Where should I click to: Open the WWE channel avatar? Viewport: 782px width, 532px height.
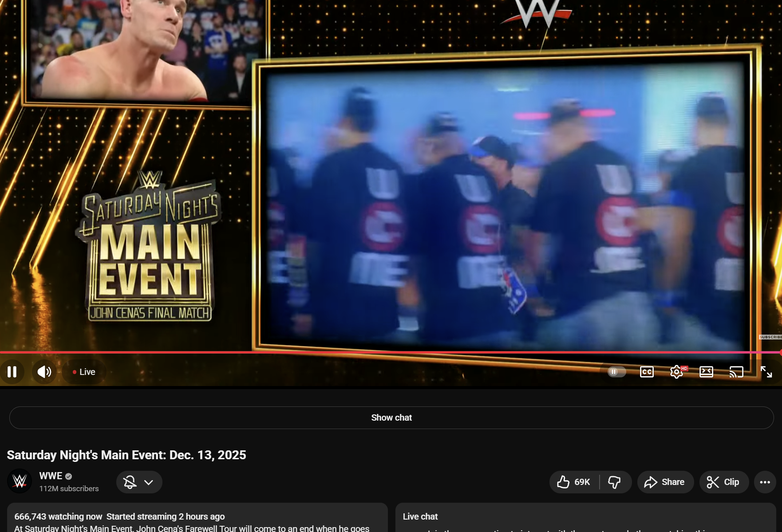(x=20, y=481)
